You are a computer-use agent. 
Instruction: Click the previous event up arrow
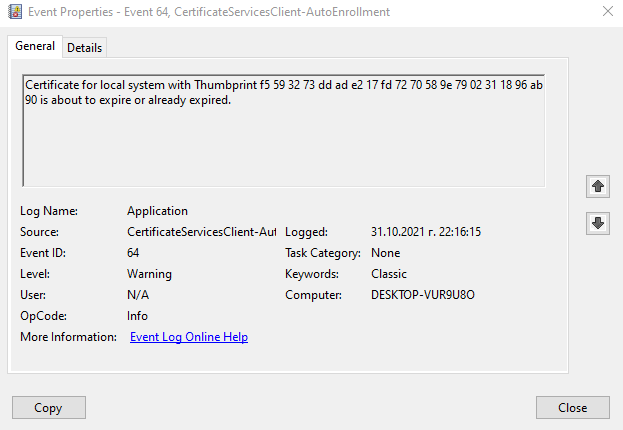[598, 186]
